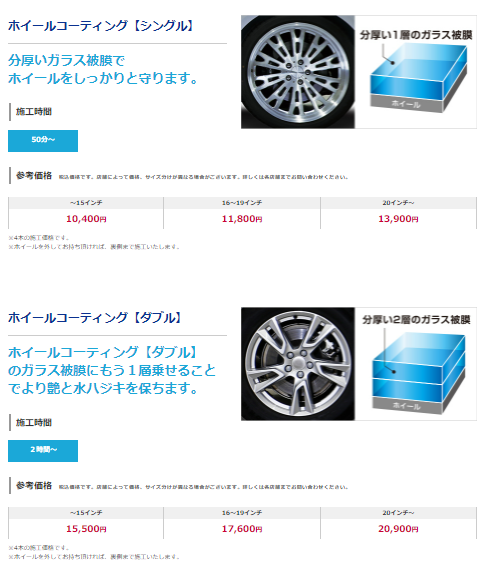Open the single coating wheel photo

pyautogui.click(x=298, y=72)
